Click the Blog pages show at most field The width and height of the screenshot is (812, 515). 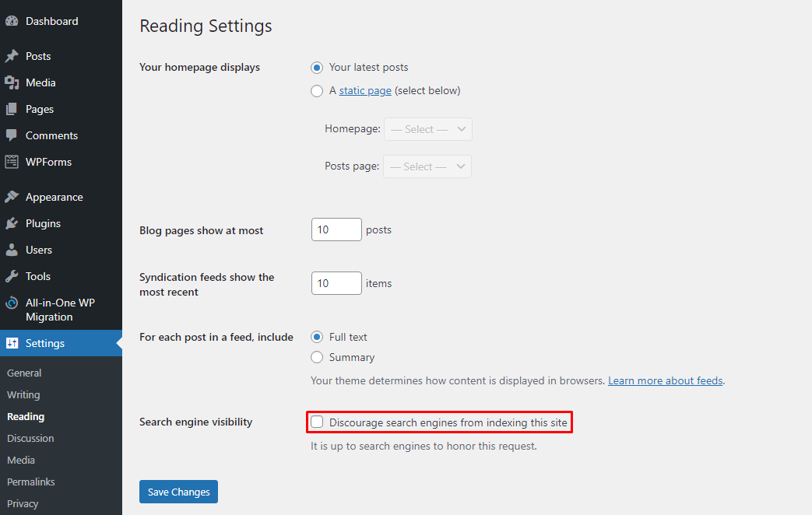pyautogui.click(x=336, y=229)
